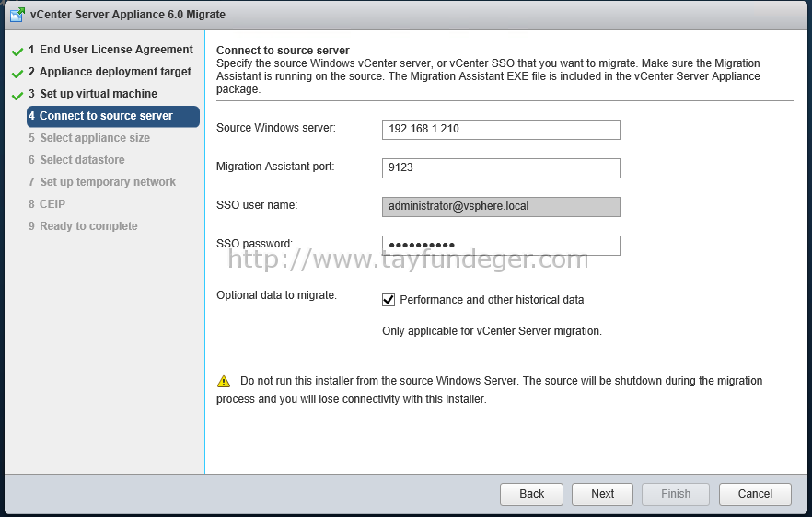Select step 5 Select appliance size

tap(89, 138)
